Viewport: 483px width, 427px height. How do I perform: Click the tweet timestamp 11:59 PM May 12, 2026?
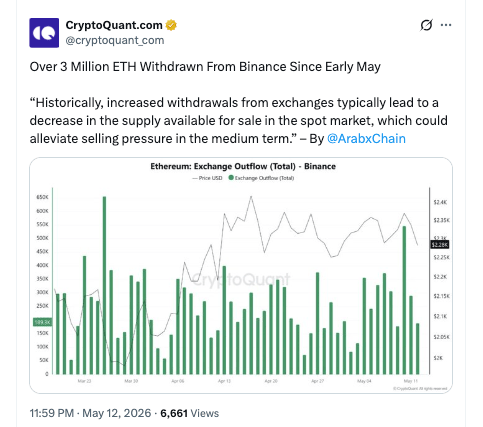pyautogui.click(x=90, y=413)
